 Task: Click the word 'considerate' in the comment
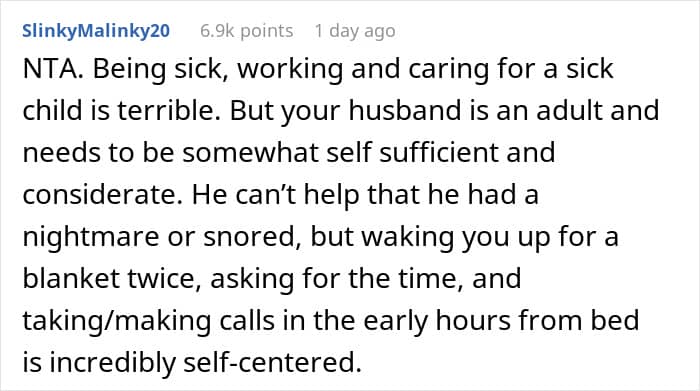tap(102, 195)
